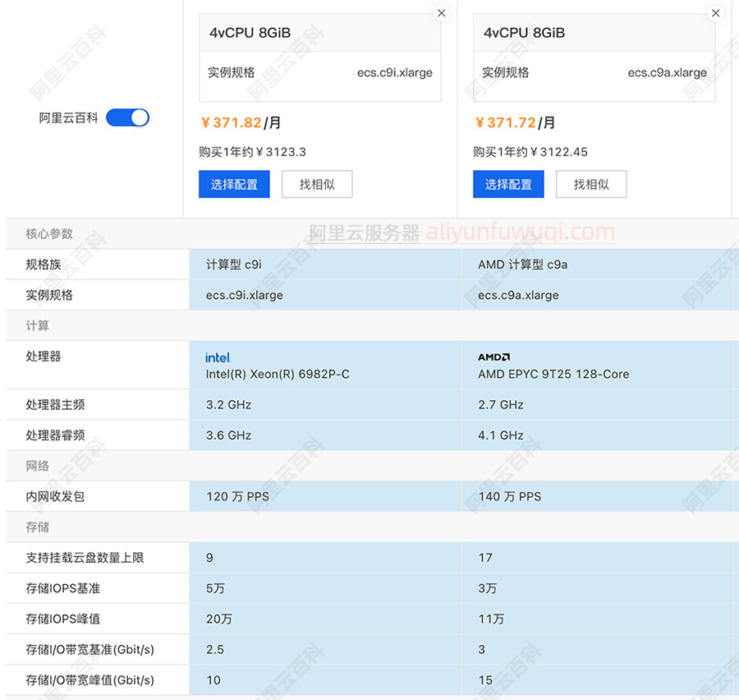This screenshot has height=700, width=739.
Task: Click 选择配置 for the ecs.c9i.xlarge instance
Action: coord(234,184)
